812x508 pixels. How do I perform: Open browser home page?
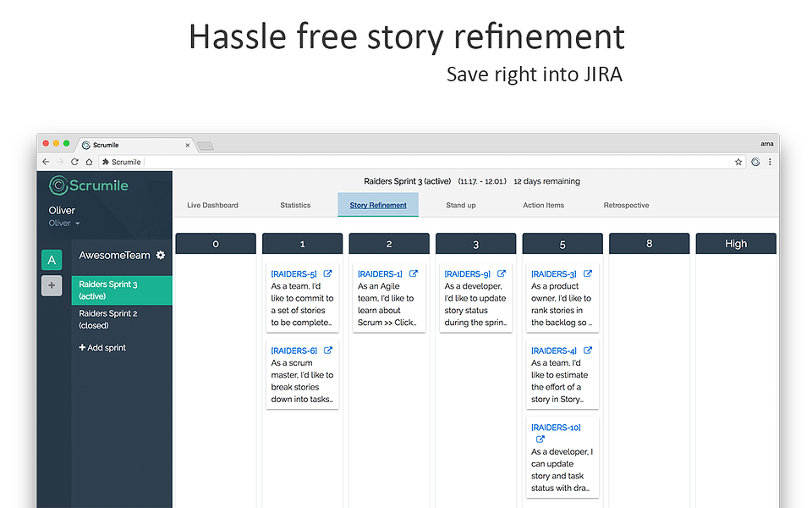point(89,162)
